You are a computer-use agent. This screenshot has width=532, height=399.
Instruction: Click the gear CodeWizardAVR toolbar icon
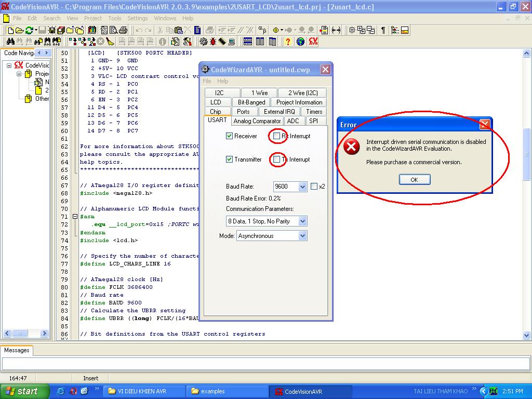click(x=203, y=42)
